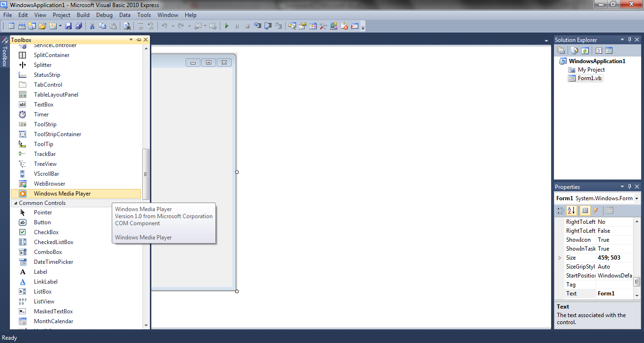
Task: Click the collapsed Toolbox side tab
Action: pyautogui.click(x=4, y=52)
